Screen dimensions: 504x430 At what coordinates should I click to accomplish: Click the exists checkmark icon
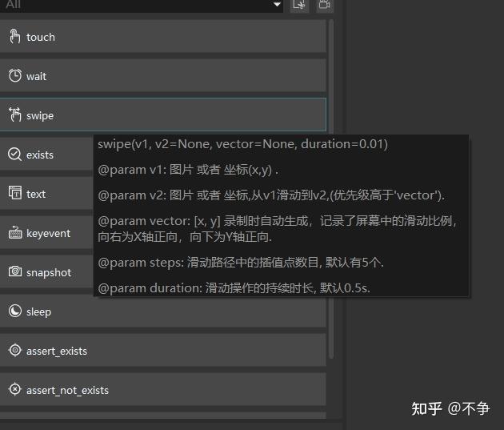click(14, 155)
